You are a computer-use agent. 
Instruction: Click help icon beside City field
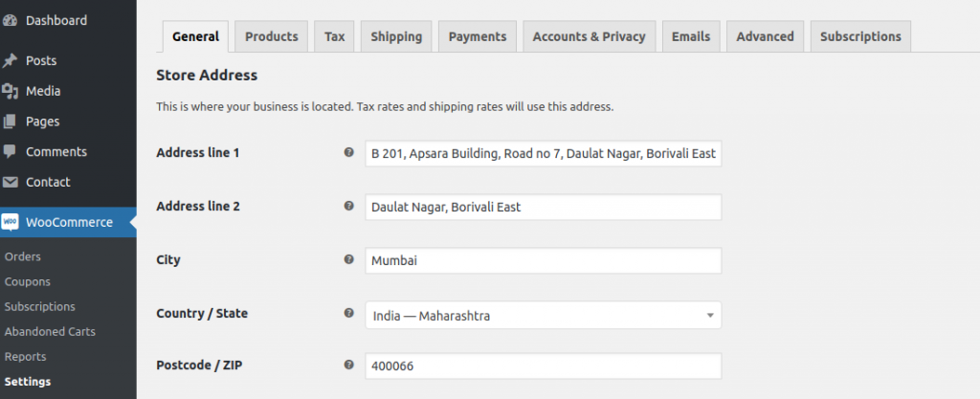tap(348, 259)
